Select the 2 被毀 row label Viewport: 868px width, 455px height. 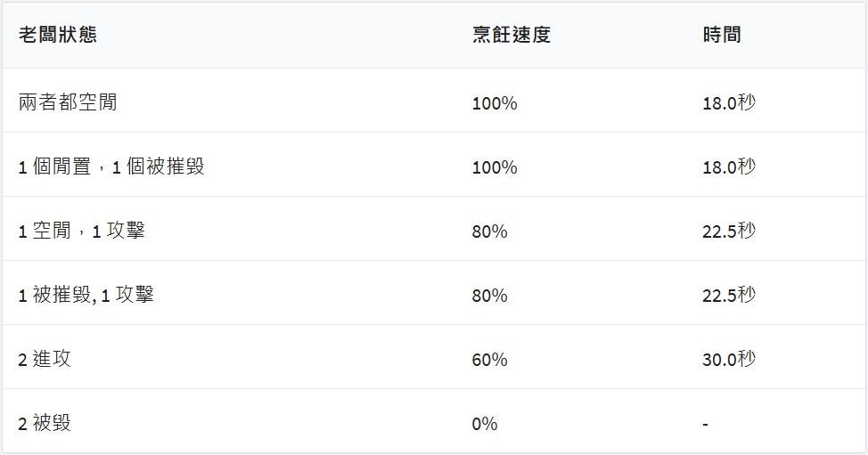[45, 423]
